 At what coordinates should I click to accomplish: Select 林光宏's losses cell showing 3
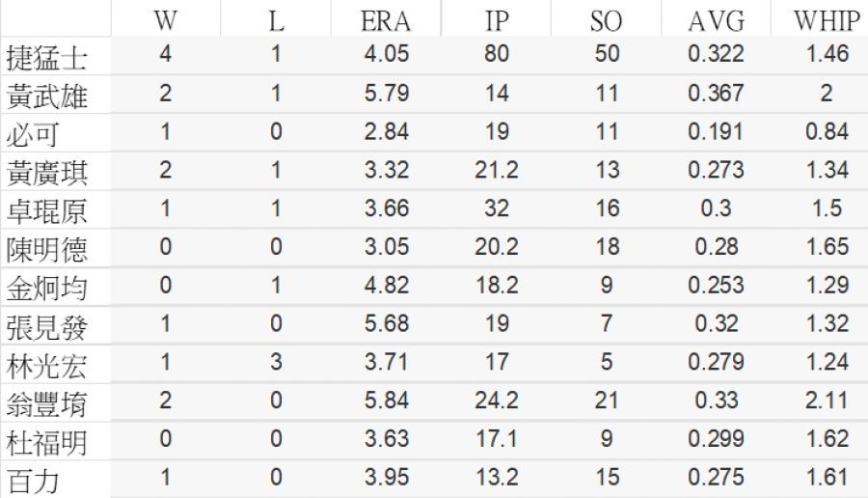tap(276, 362)
